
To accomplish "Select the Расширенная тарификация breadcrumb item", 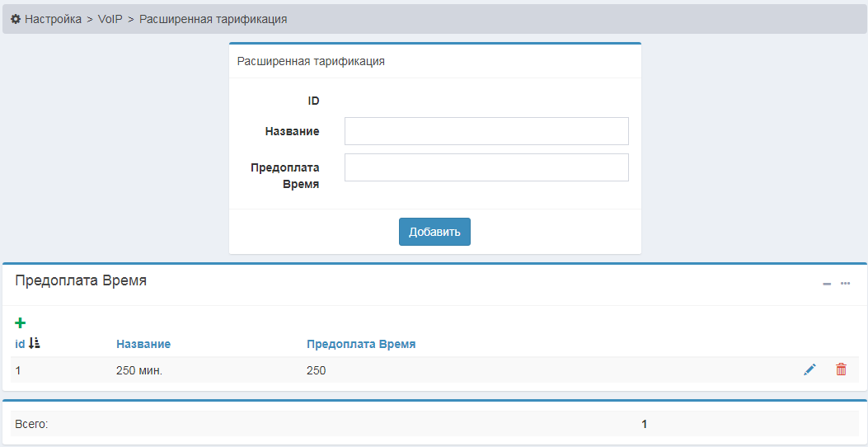I will point(213,19).
